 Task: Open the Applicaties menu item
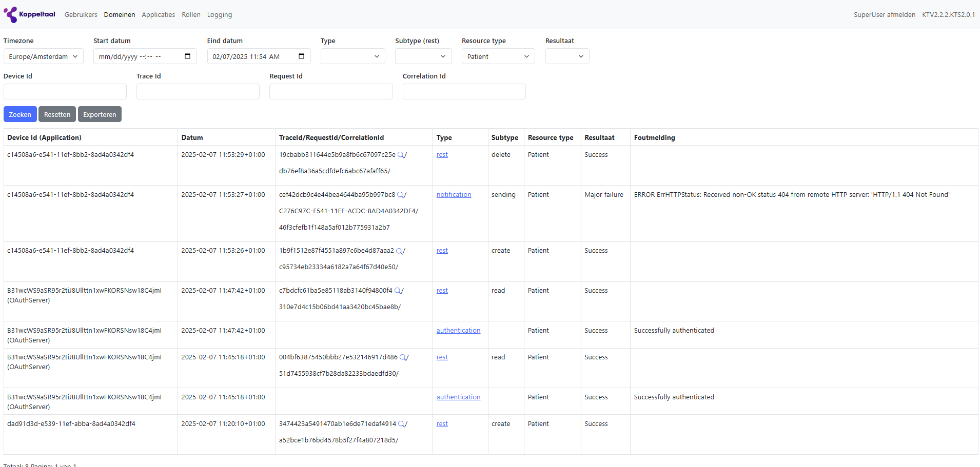point(158,15)
